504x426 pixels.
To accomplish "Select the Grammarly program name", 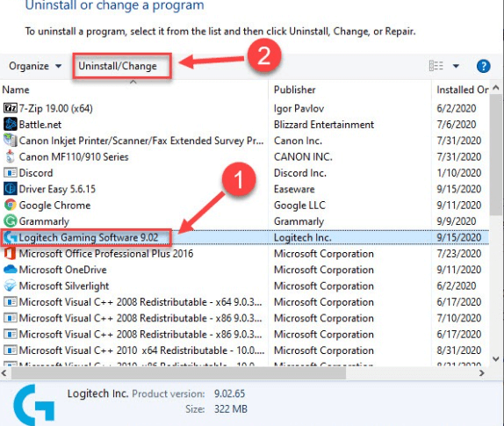I will tap(44, 221).
